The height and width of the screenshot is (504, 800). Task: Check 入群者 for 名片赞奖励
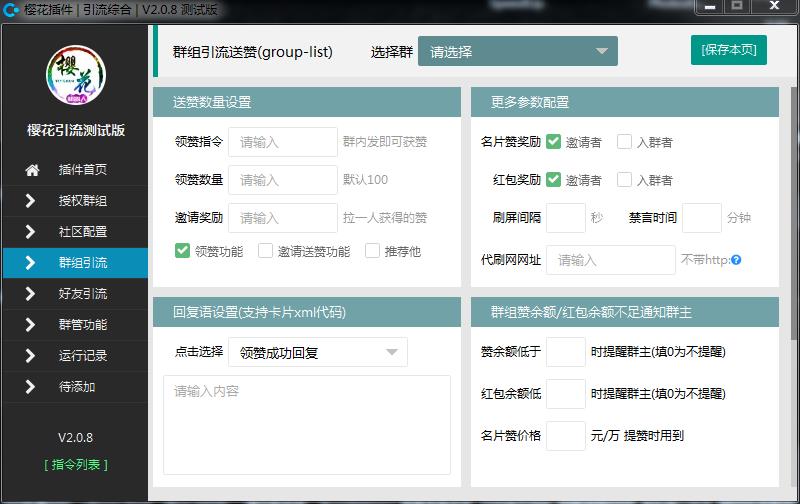[x=624, y=142]
